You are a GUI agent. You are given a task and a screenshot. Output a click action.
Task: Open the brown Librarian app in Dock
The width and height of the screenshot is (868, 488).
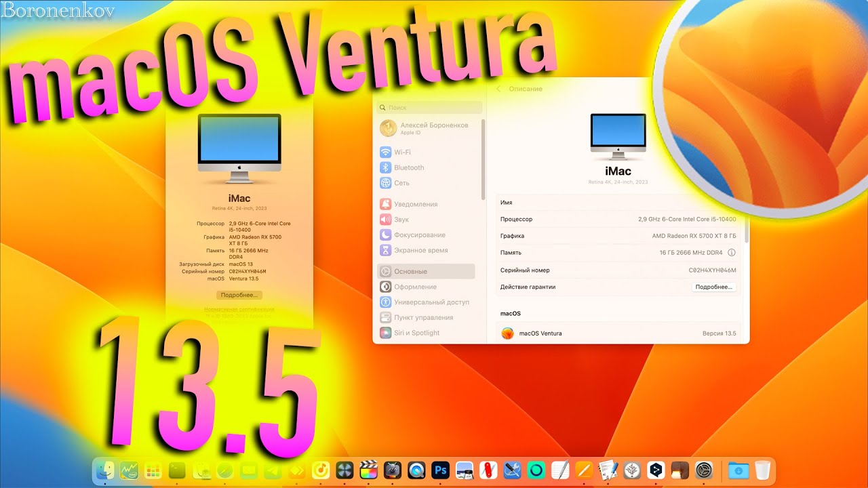tap(680, 469)
